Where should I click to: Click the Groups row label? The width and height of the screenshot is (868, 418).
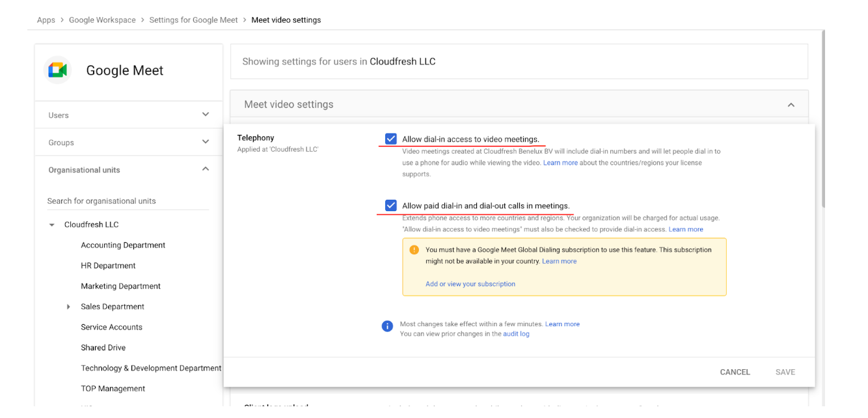(x=61, y=143)
